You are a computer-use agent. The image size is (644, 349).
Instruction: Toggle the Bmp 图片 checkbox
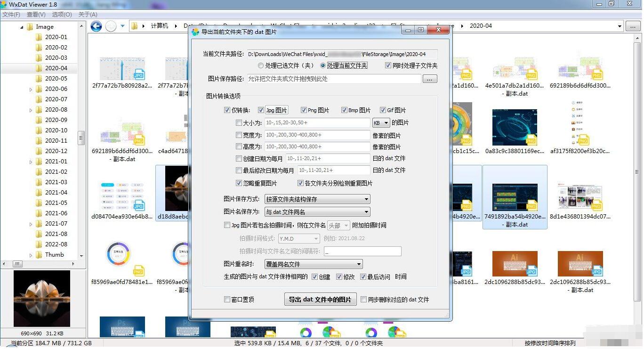click(345, 110)
